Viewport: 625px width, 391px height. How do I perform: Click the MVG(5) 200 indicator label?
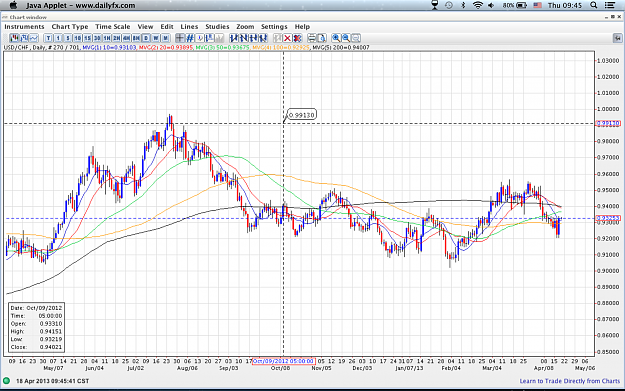pyautogui.click(x=341, y=47)
